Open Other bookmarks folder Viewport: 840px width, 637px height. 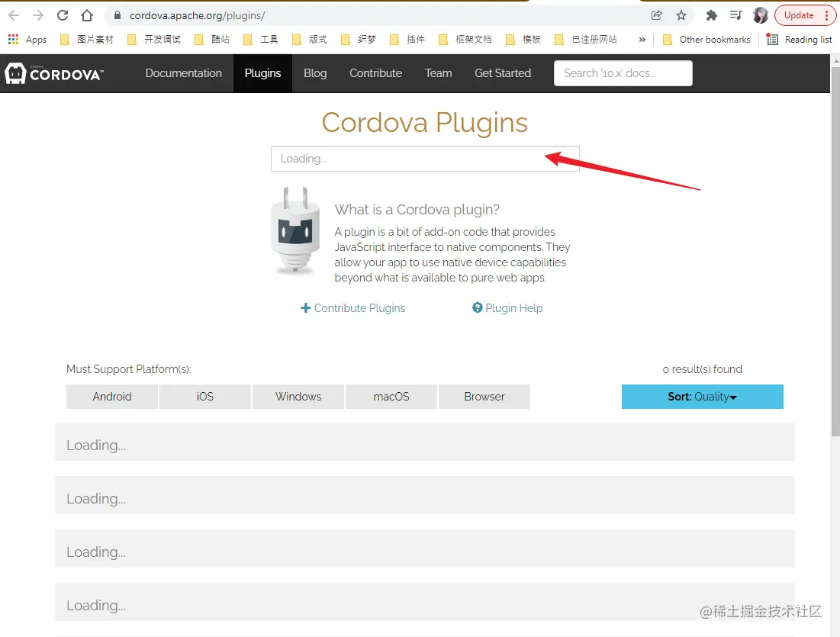pyautogui.click(x=706, y=40)
